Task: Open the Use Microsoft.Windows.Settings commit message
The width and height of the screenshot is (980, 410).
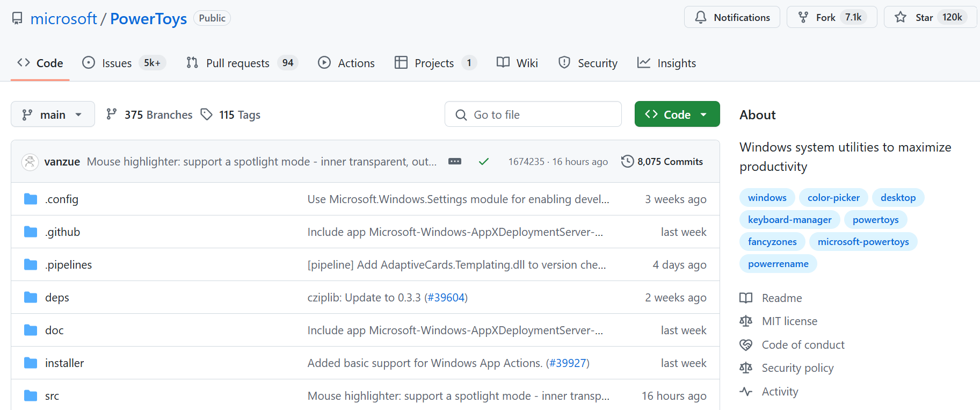Action: pyautogui.click(x=458, y=199)
